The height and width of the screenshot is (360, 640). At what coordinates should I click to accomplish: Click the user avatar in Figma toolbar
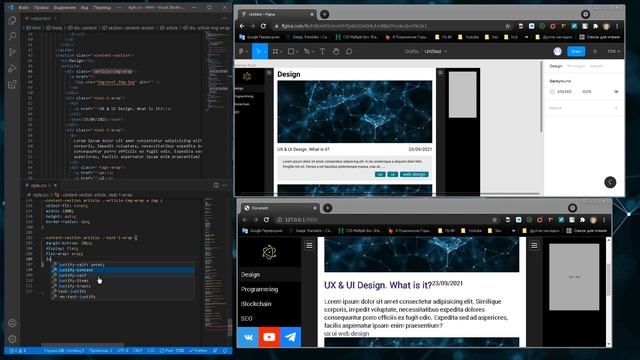(x=558, y=51)
